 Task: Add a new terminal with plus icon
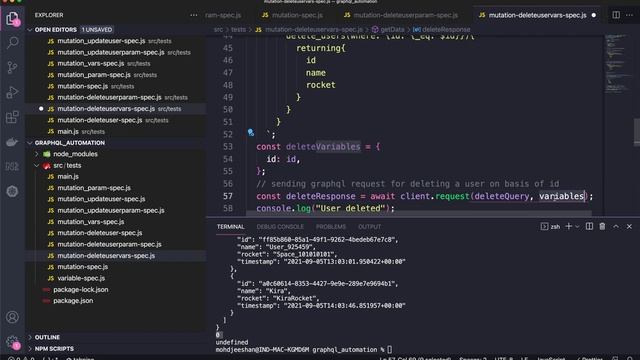pos(568,227)
